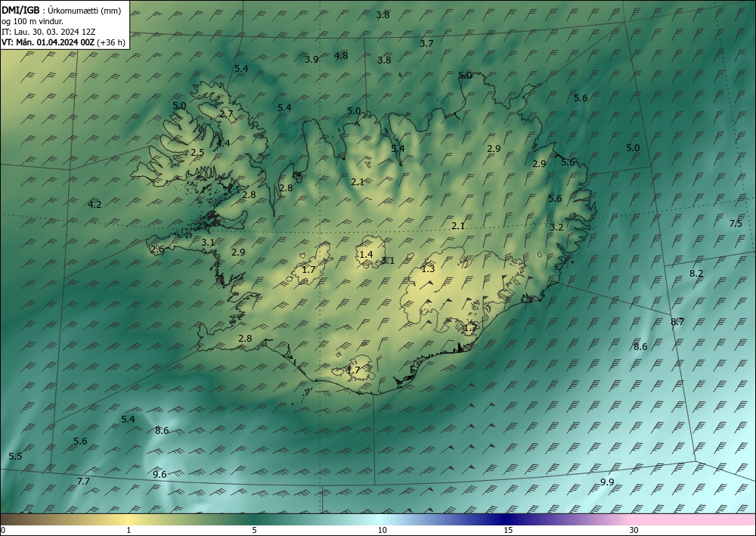Click the 3.2 value on the map
756x536 pixels.
[x=557, y=227]
